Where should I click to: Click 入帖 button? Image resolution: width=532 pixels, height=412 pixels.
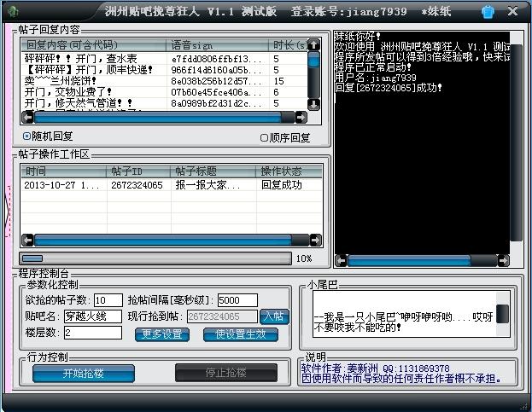point(274,316)
